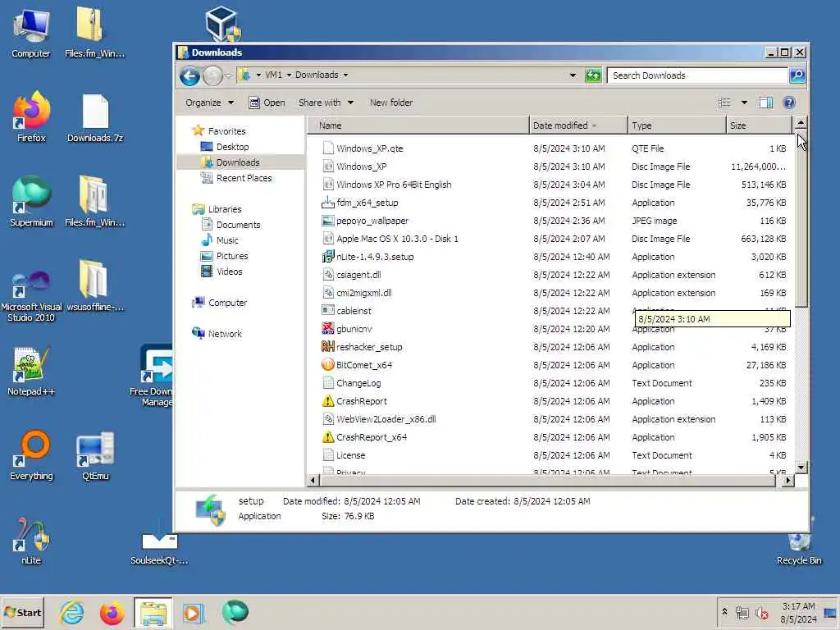Click the Forward navigation arrow button
This screenshot has width=840, height=630.
tap(212, 75)
